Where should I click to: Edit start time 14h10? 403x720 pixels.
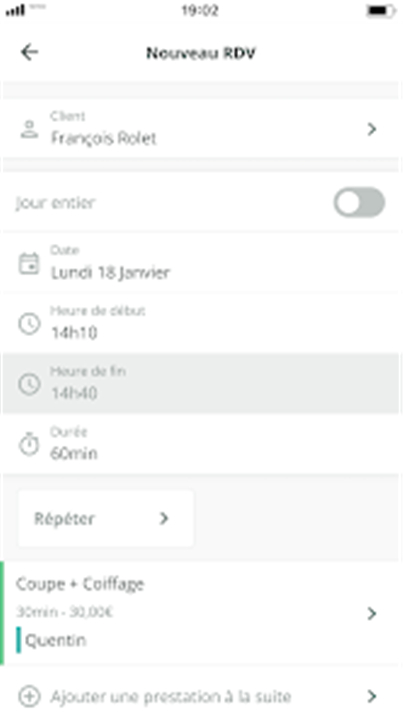tap(202, 324)
